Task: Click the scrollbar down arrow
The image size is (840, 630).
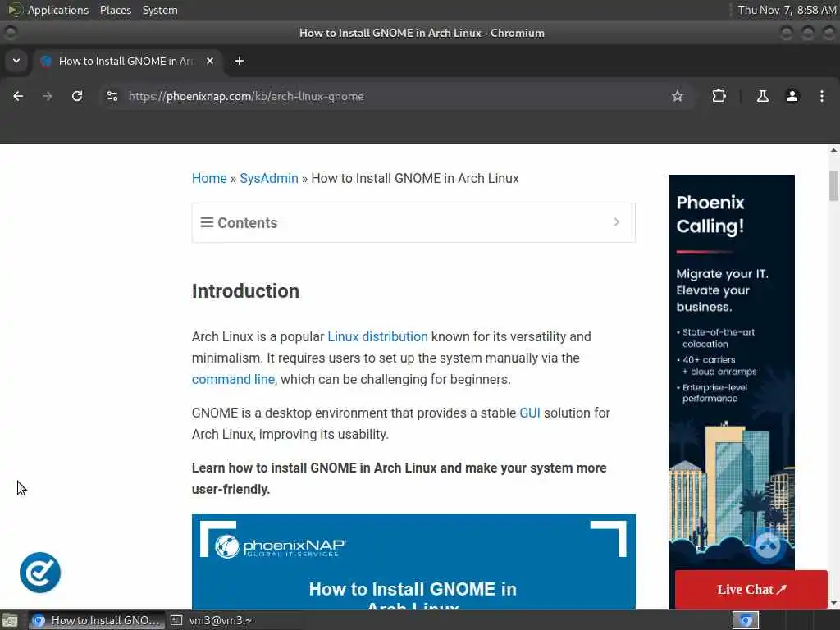Action: pos(833,603)
